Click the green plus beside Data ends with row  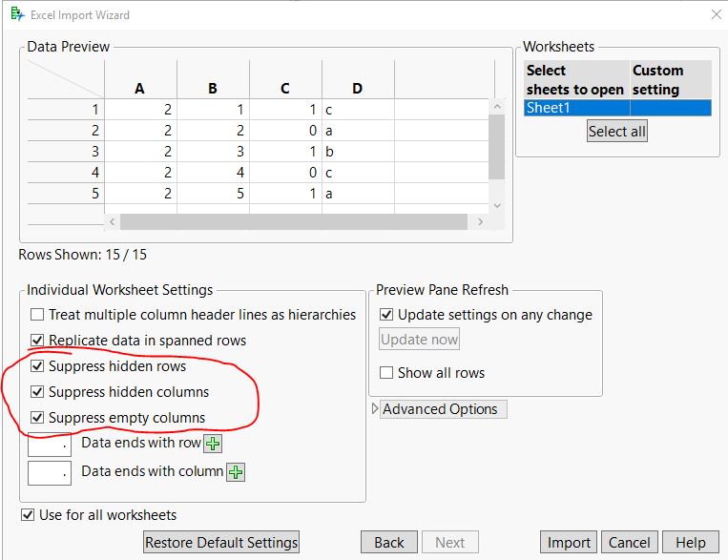tap(213, 444)
